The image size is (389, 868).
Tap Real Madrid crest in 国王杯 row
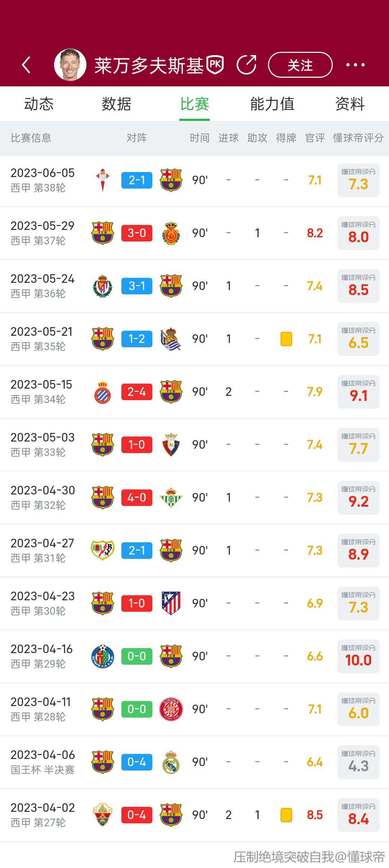[x=171, y=762]
